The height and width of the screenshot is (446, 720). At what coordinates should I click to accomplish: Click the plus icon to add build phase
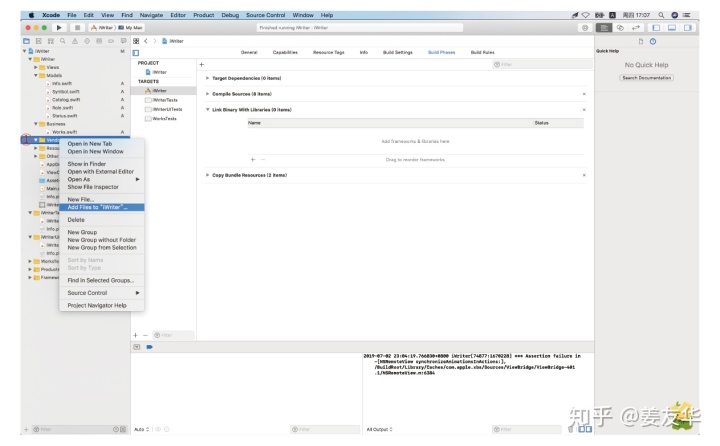pyautogui.click(x=201, y=65)
